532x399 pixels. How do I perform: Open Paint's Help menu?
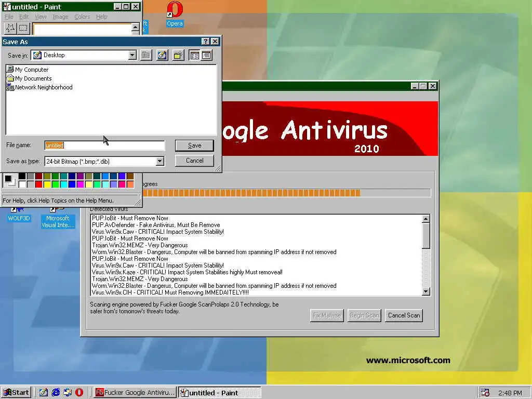pos(101,17)
